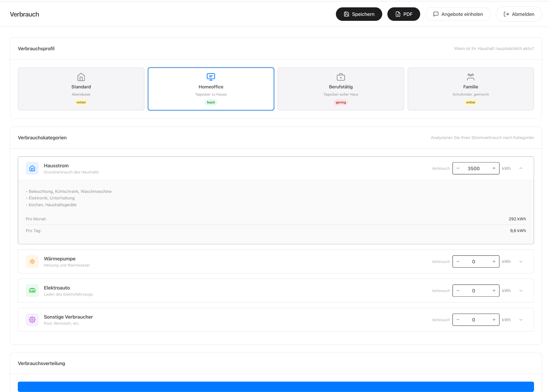Expand the Elektroauto category chevron

(x=521, y=291)
